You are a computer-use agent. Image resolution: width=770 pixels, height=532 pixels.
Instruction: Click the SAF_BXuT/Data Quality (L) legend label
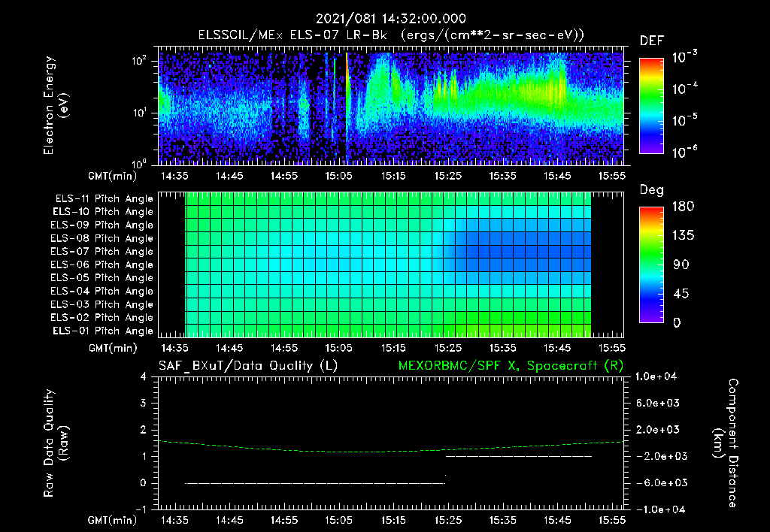[248, 366]
